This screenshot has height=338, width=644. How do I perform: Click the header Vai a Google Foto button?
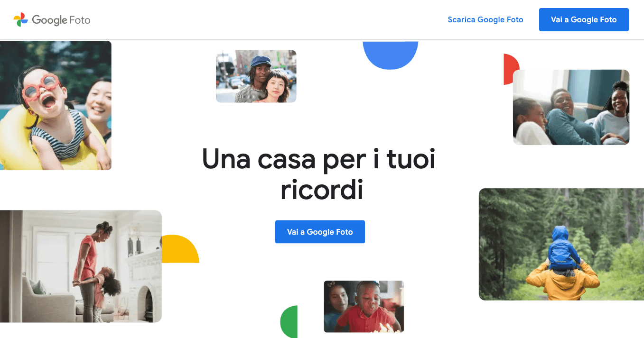click(x=584, y=19)
